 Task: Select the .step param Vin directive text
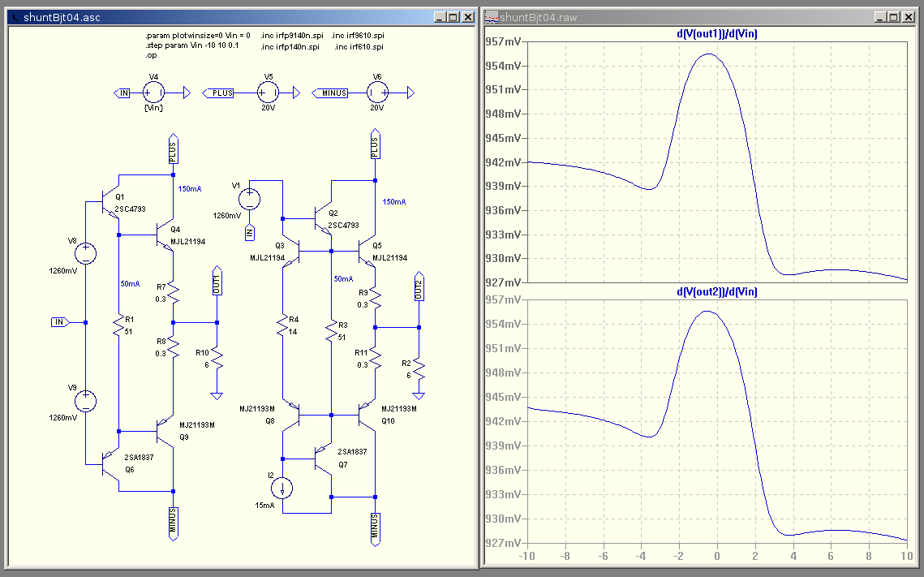[192, 47]
